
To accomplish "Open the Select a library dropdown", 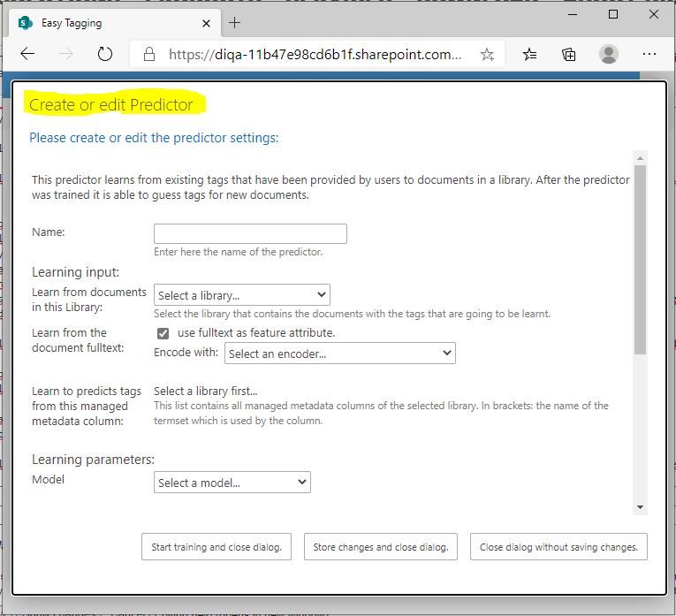I will click(x=241, y=295).
